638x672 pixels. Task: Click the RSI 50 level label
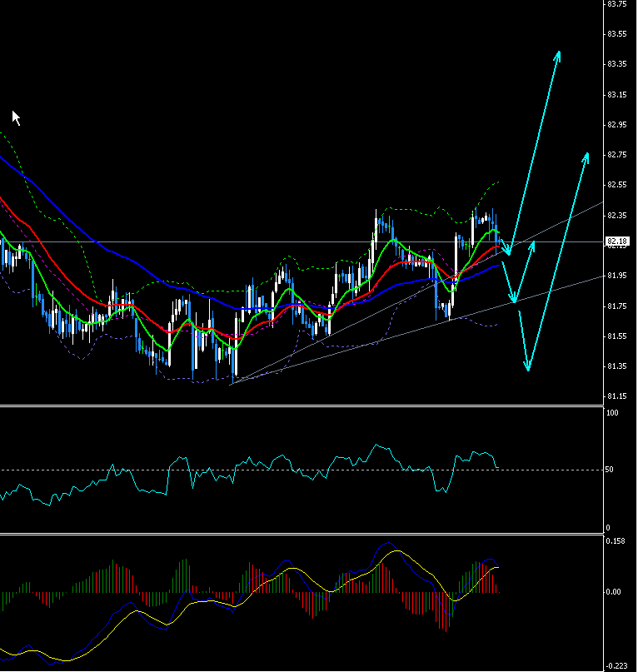[x=610, y=470]
